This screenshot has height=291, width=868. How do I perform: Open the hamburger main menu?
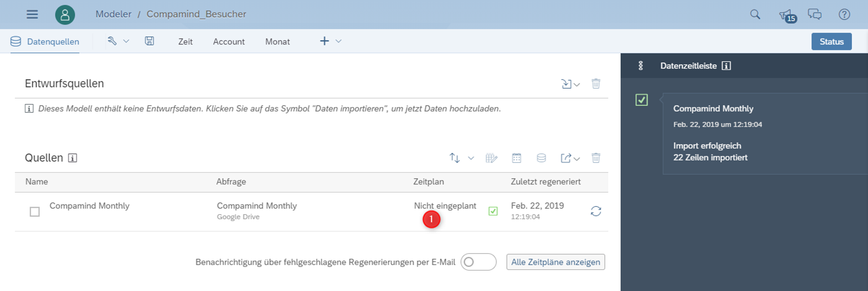(32, 14)
